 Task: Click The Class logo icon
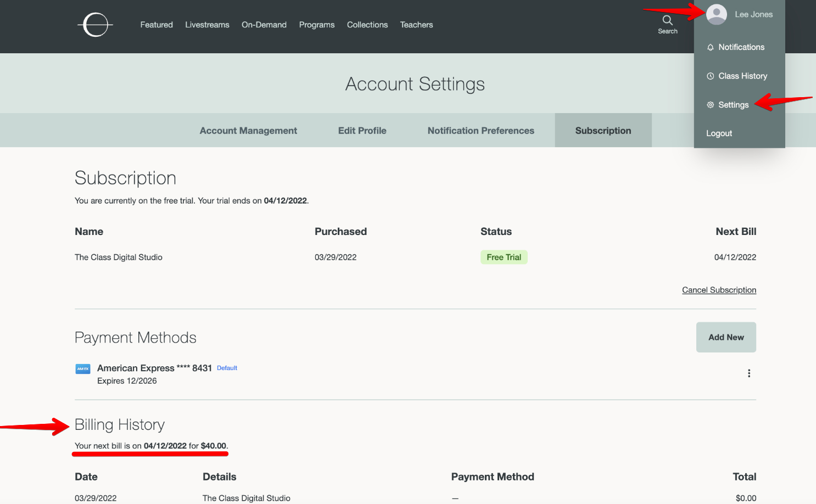click(96, 25)
